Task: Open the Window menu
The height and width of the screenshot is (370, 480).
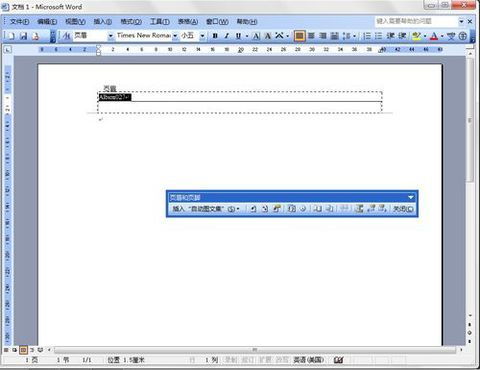Action: [217, 22]
